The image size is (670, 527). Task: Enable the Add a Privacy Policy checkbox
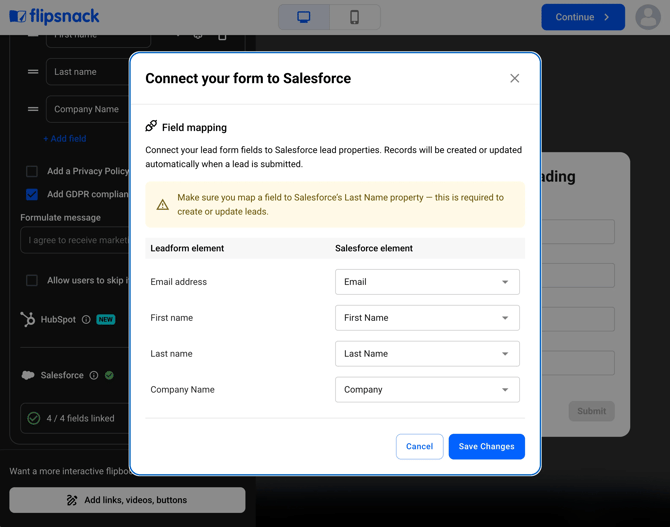pos(32,171)
